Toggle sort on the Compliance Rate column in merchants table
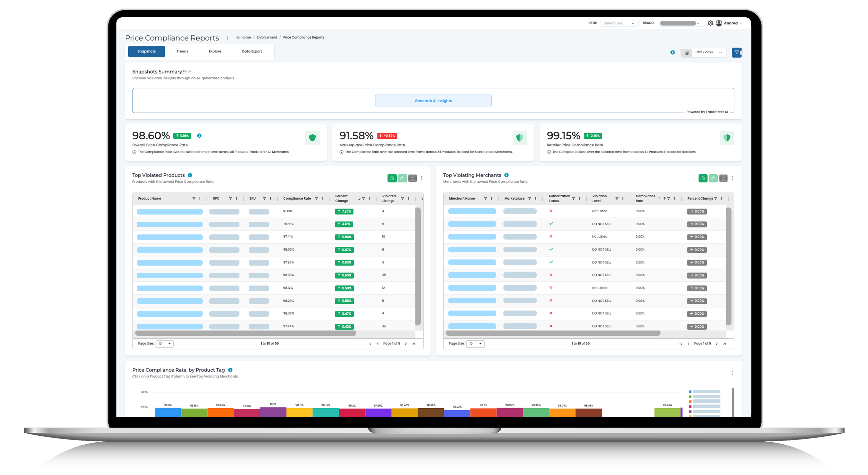The image size is (868, 475). [664, 199]
